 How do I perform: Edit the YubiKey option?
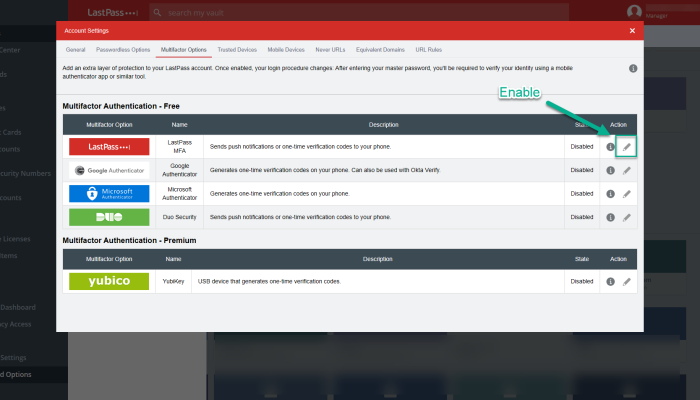coord(627,282)
